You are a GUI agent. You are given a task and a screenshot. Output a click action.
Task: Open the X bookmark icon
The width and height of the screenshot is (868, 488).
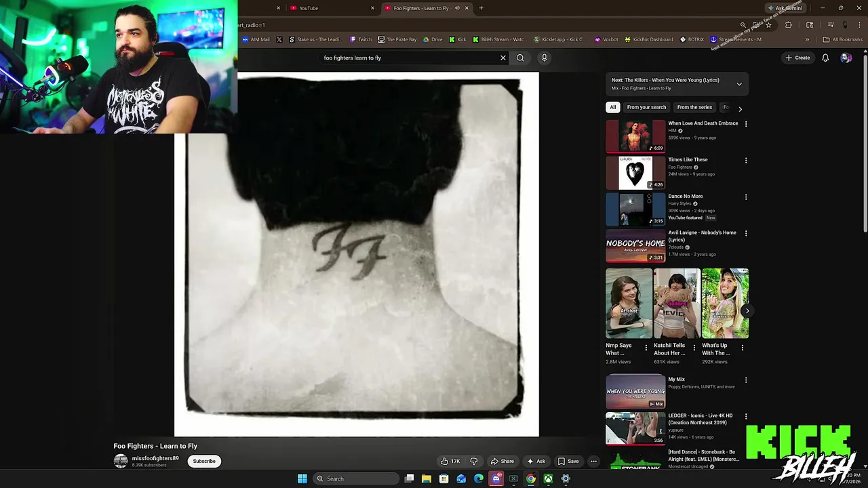[279, 39]
